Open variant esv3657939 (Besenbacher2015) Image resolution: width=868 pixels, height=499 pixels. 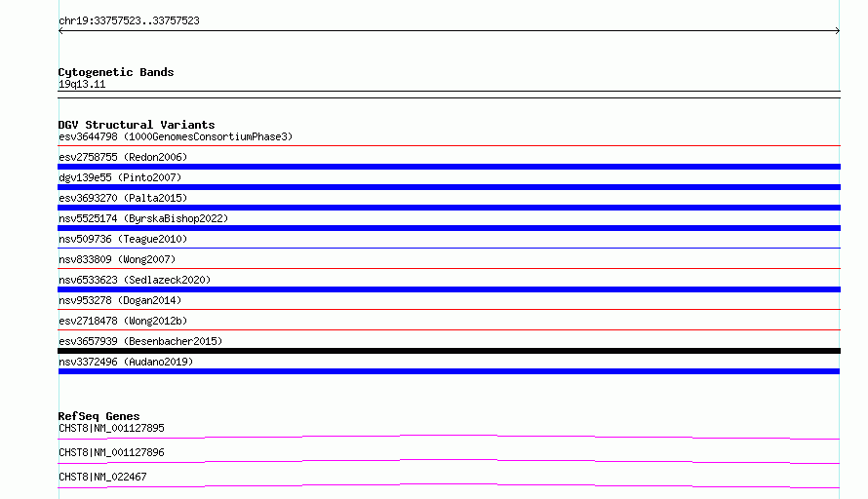point(140,341)
